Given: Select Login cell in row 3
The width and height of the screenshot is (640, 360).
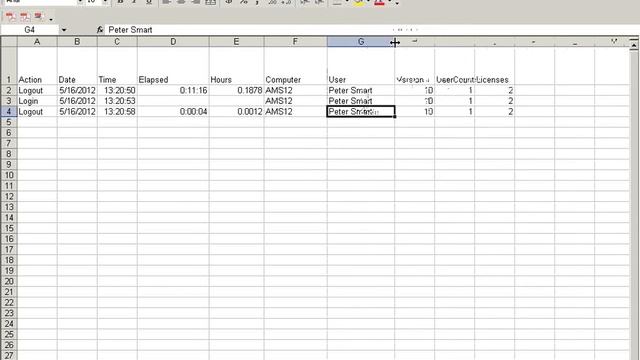Looking at the screenshot, I should tap(37, 101).
